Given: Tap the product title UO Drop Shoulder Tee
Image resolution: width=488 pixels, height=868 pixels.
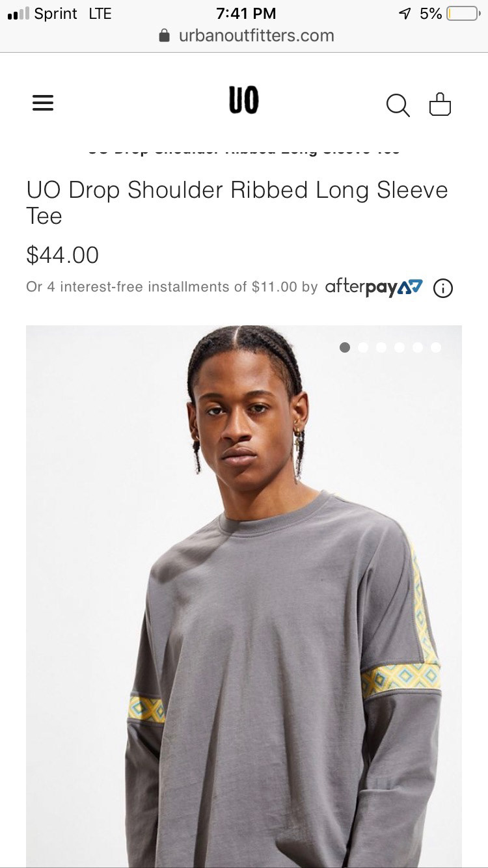Looking at the screenshot, I should (237, 202).
